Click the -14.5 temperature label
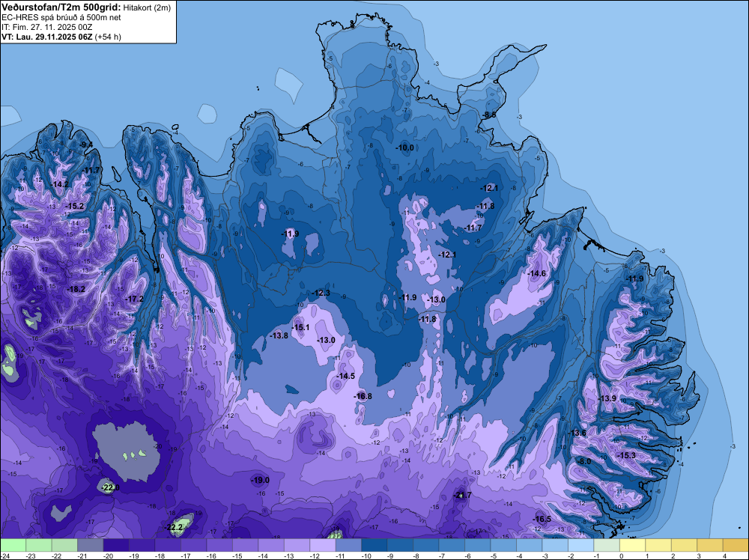The width and height of the screenshot is (749, 560). 345,376
